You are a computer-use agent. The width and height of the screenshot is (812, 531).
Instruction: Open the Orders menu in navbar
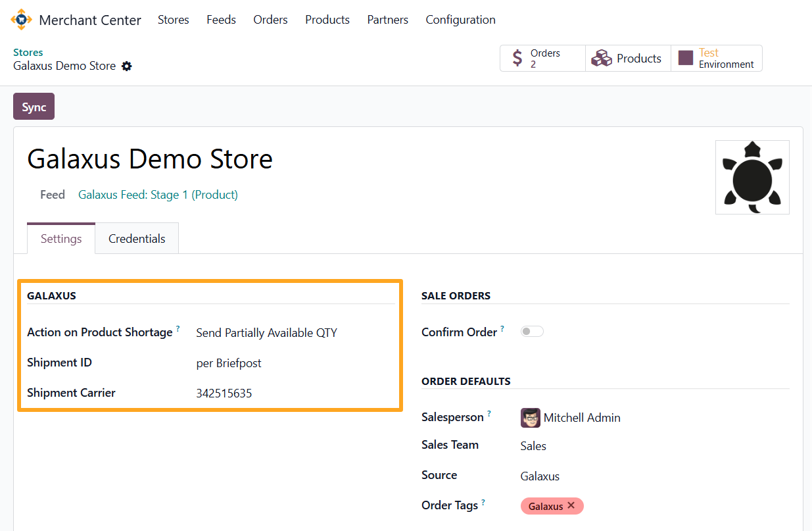point(270,20)
